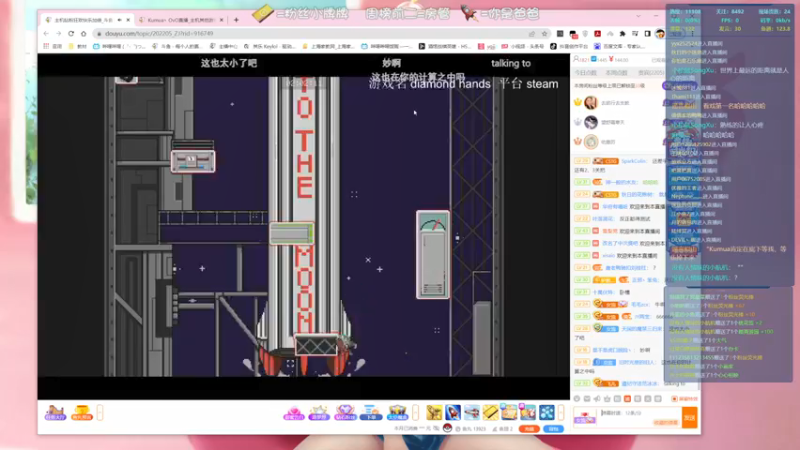Image resolution: width=800 pixels, height=450 pixels.
Task: Click the blue backpack button
Action: 554,429
